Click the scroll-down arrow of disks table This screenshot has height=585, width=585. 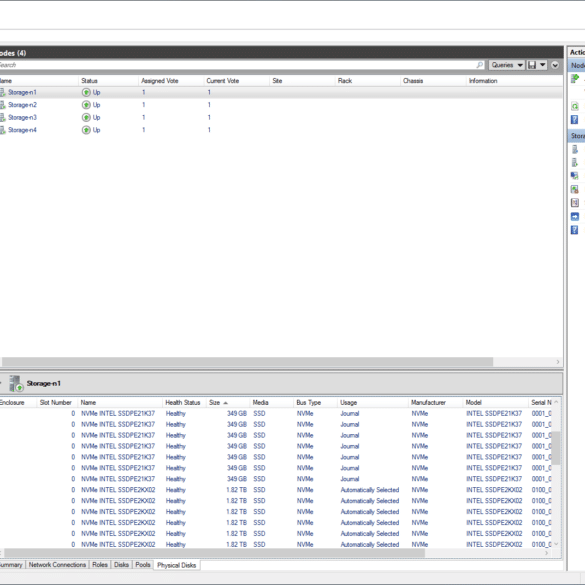[556, 544]
